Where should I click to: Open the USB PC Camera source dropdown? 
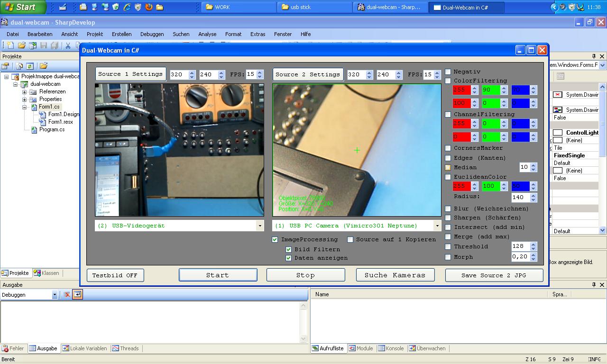tap(437, 226)
